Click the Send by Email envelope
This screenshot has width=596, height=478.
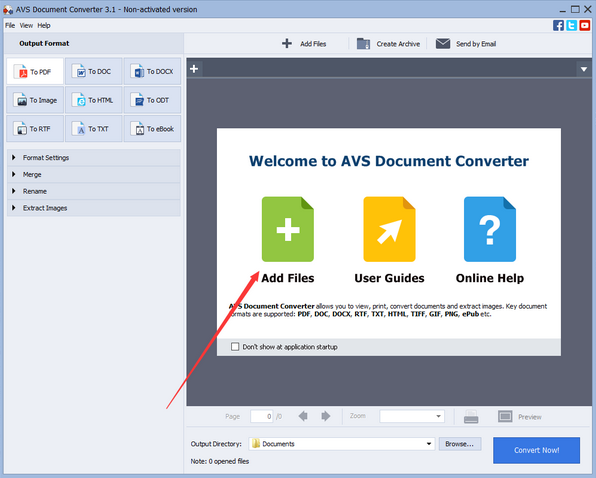tap(443, 44)
